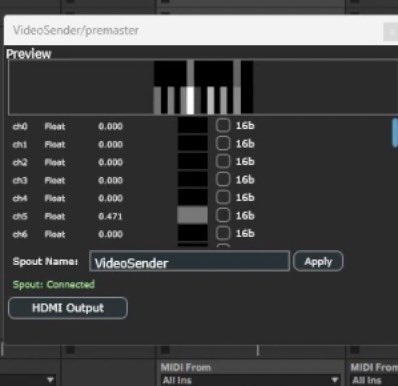Select the ch0 value 0.000

110,126
